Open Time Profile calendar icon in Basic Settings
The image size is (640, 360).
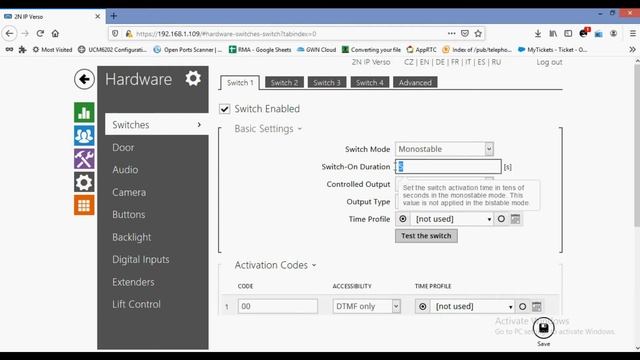pyautogui.click(x=516, y=219)
